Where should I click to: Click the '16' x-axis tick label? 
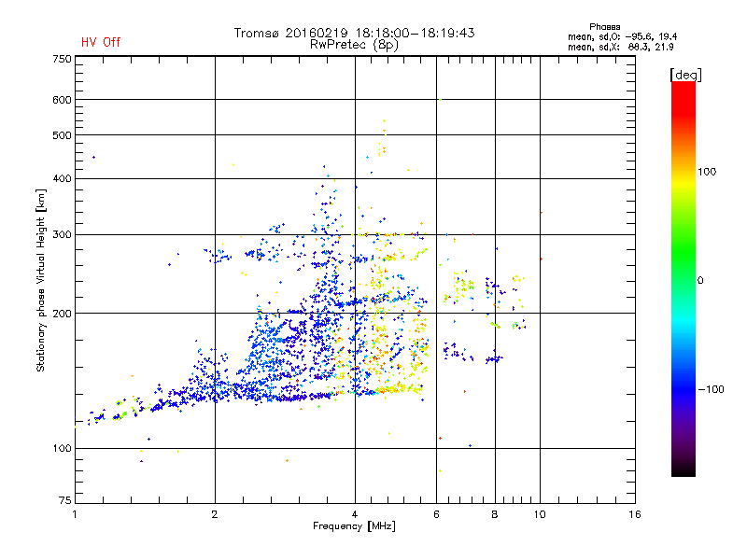[635, 514]
